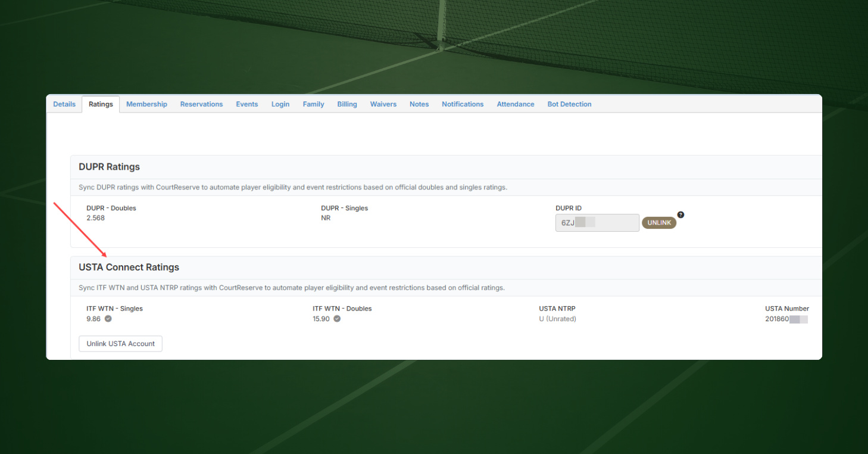Click the USTA NTRP value U (Unrated)
Viewport: 868px width, 454px height.
(557, 319)
